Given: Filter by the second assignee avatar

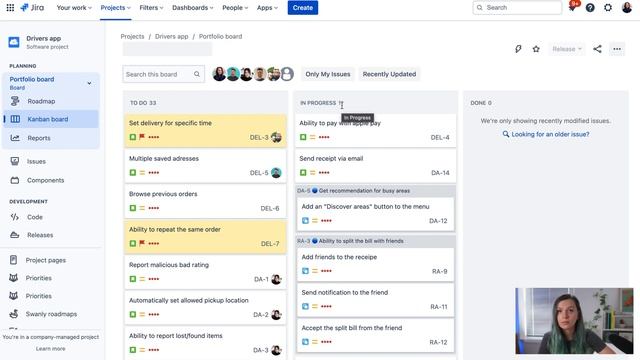Looking at the screenshot, I should pyautogui.click(x=233, y=74).
